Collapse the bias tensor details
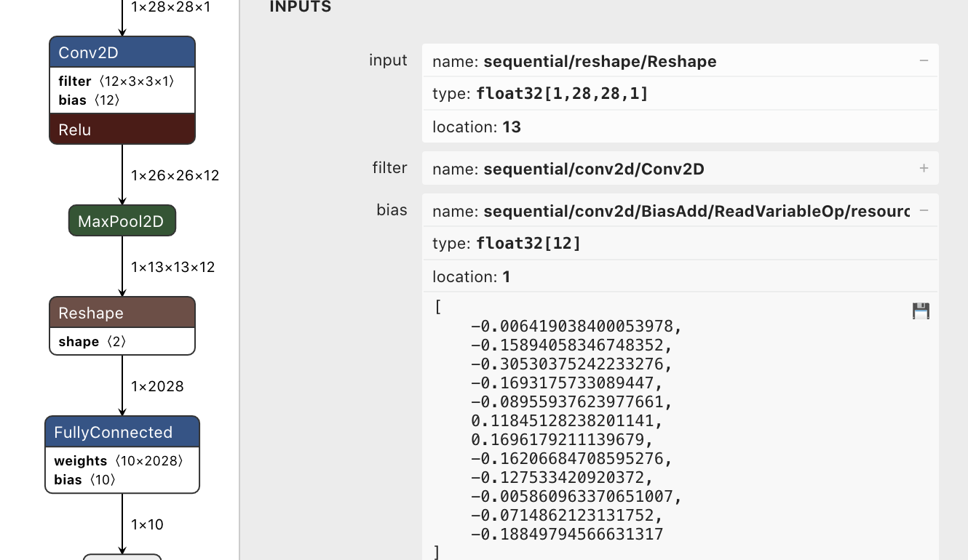This screenshot has height=560, width=968. (x=924, y=210)
